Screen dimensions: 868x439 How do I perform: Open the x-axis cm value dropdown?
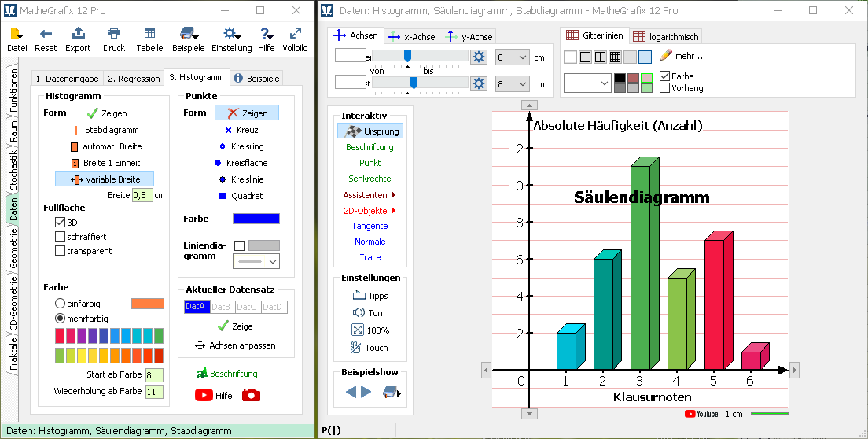(512, 57)
